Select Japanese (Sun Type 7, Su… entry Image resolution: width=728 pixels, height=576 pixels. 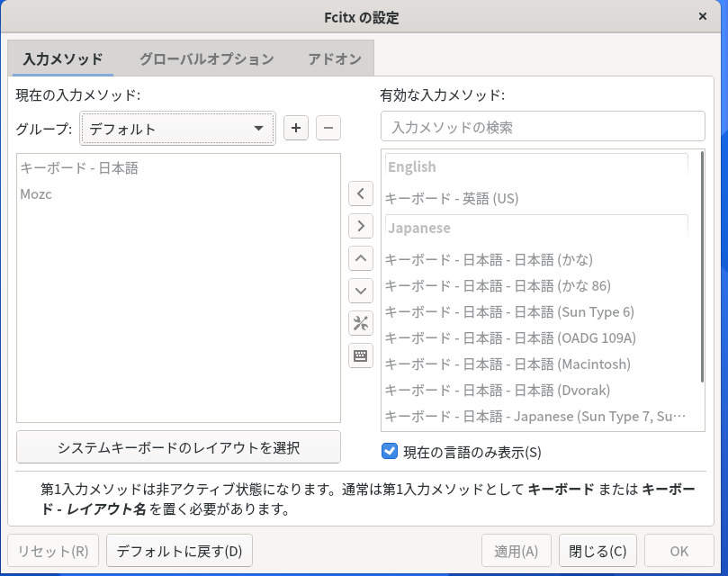536,416
